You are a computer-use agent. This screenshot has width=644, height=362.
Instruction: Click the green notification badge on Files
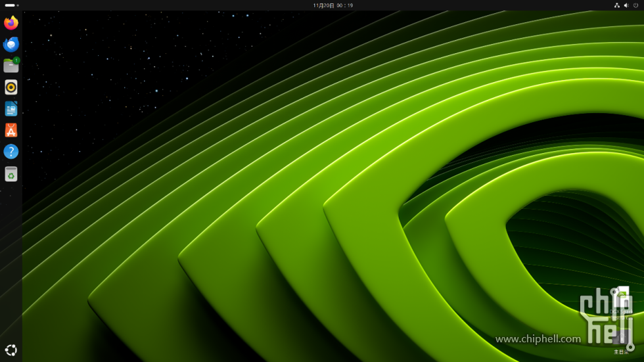tap(16, 60)
